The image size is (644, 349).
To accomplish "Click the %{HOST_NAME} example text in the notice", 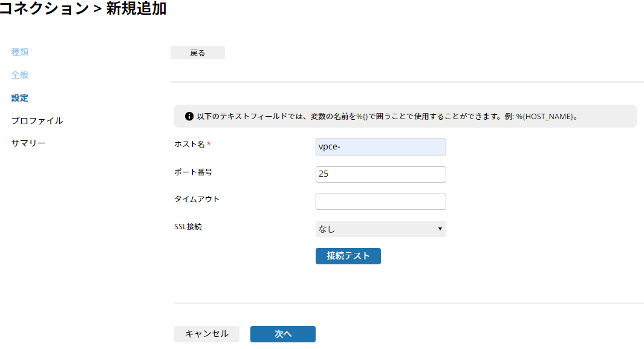I will (x=544, y=116).
